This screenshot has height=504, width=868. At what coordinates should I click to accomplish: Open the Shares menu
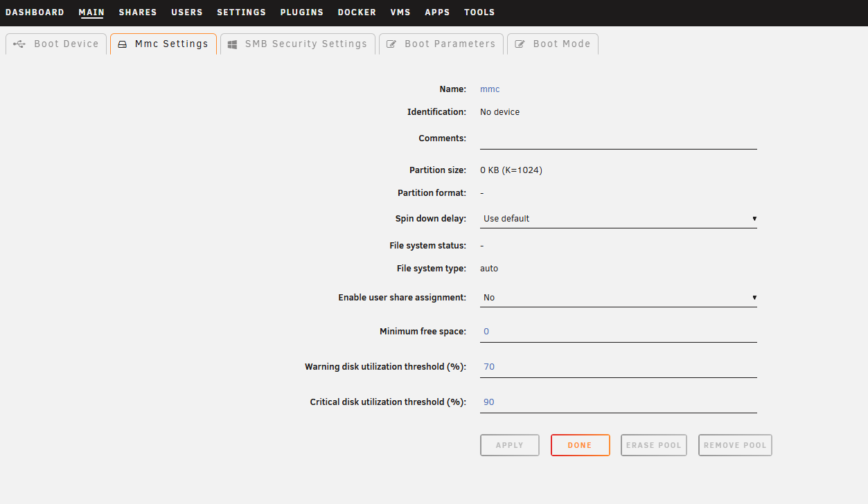(x=138, y=12)
